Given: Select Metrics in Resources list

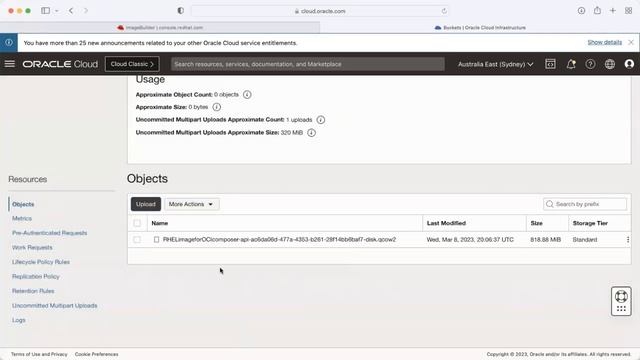Looking at the screenshot, I should [x=22, y=218].
